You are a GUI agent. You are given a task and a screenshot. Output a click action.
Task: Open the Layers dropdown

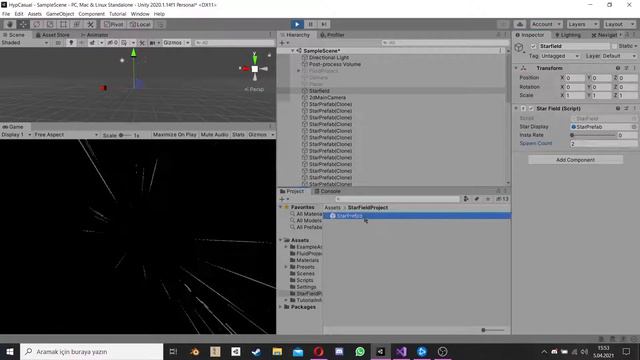point(583,24)
